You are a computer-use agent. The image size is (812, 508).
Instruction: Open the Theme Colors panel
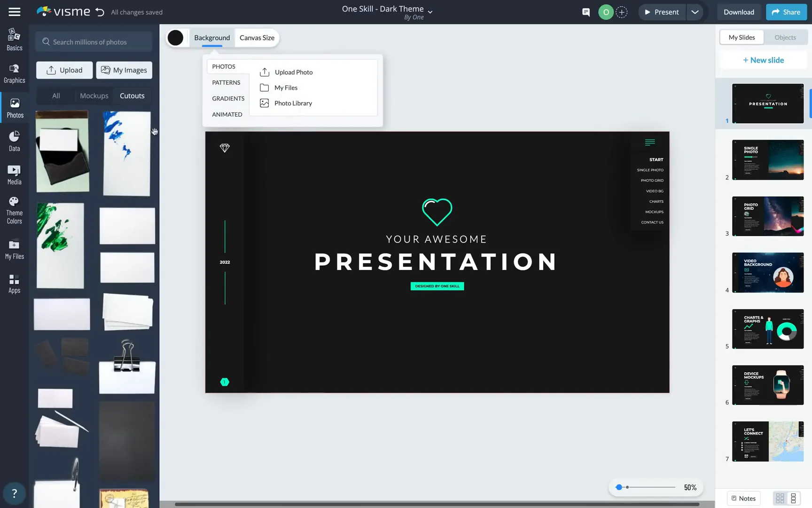[x=15, y=210]
